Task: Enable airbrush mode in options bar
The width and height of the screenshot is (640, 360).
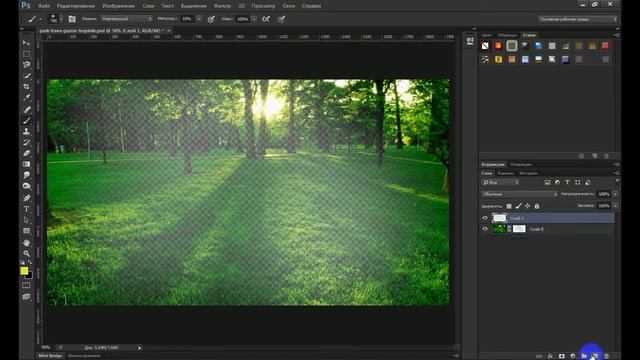Action: 266,19
